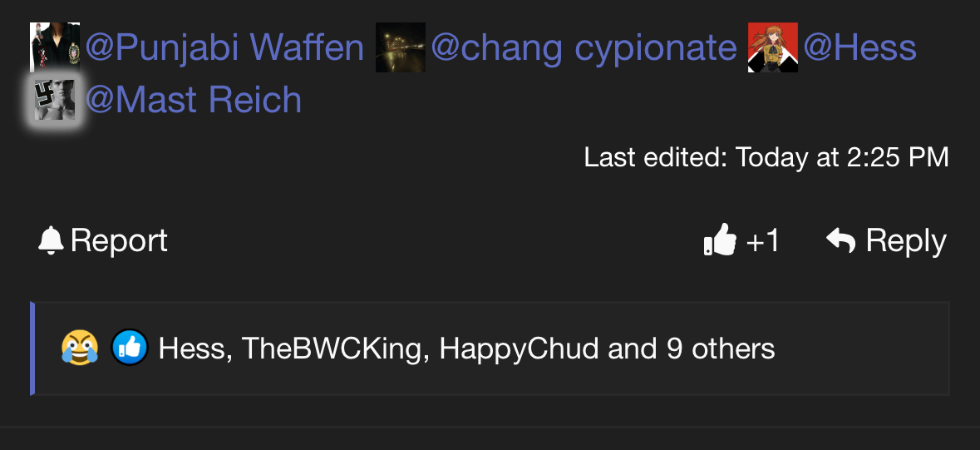This screenshot has height=450, width=980.
Task: Open the anime avatar beside @Hess
Action: pyautogui.click(x=773, y=47)
